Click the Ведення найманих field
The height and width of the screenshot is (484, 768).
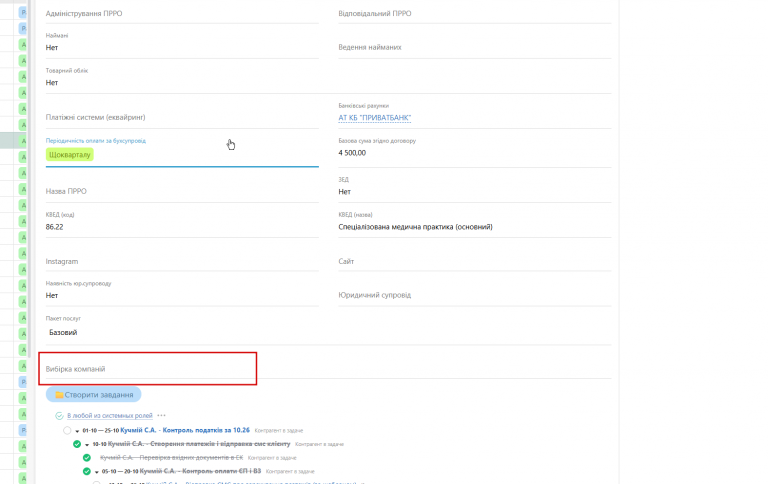[475, 48]
